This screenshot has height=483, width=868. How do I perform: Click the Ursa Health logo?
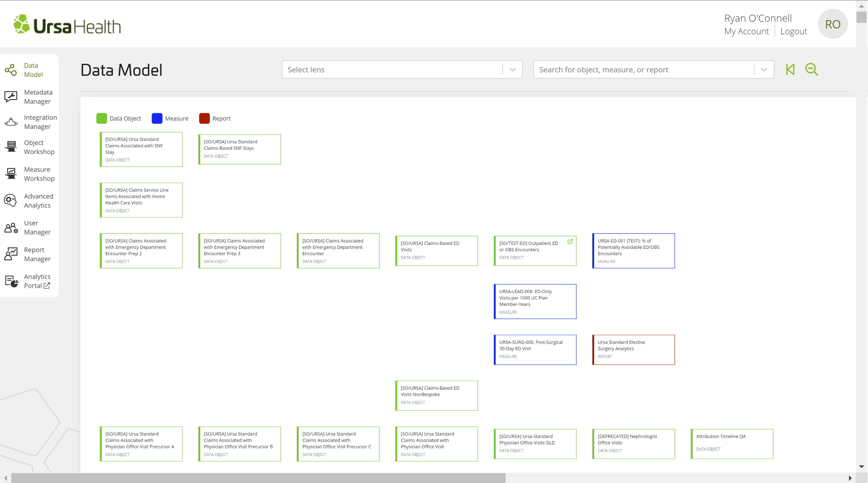[x=67, y=24]
